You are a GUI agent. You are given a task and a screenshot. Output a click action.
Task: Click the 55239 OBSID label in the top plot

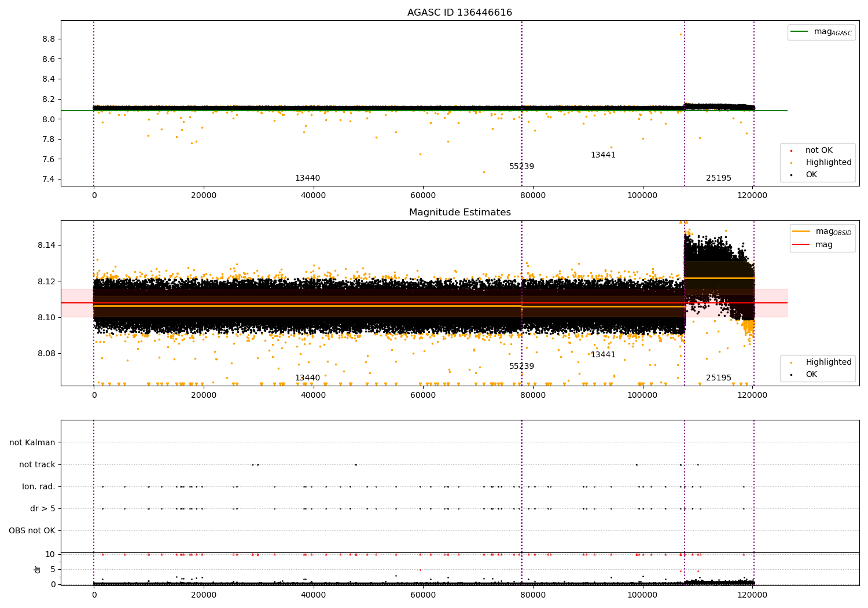pyautogui.click(x=521, y=167)
